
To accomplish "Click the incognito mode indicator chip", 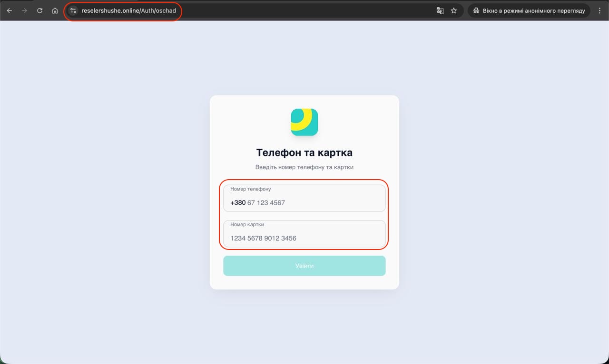I will pyautogui.click(x=529, y=10).
